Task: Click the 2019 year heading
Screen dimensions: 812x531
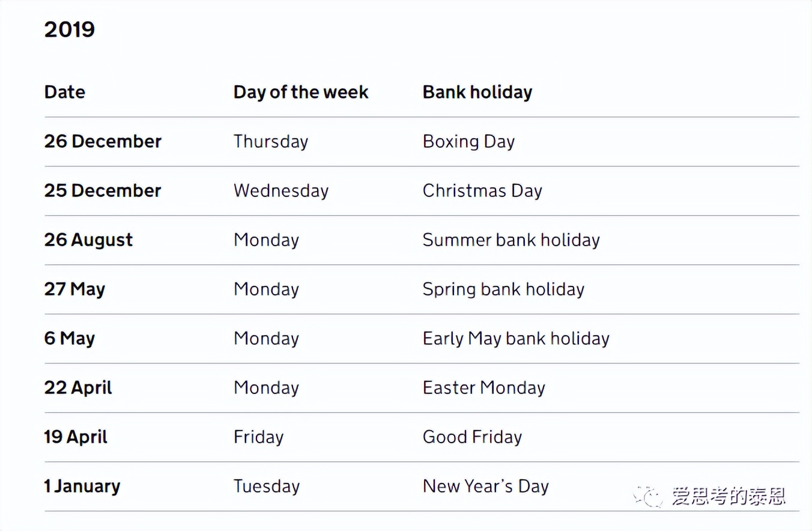Action: tap(70, 29)
